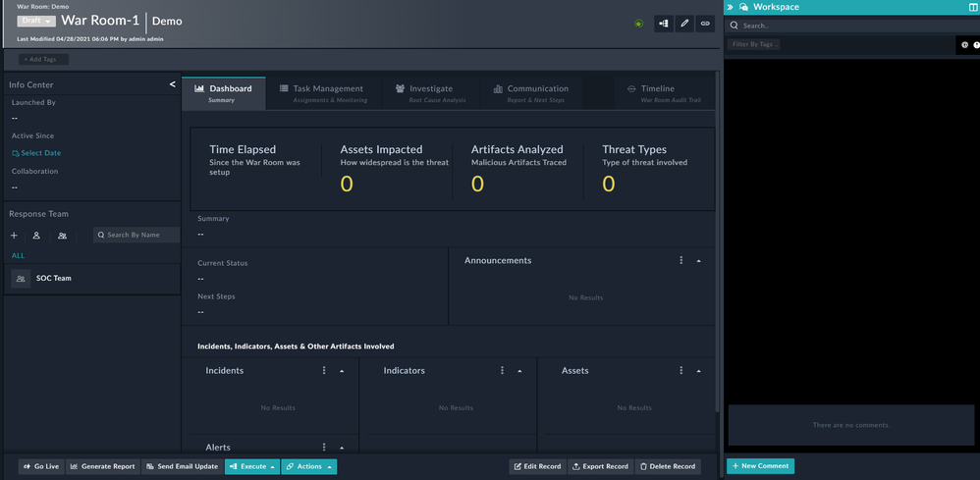Screen dimensions: 980x480
Task: Toggle the Workspace split-panel layout icon
Action: [x=973, y=7]
